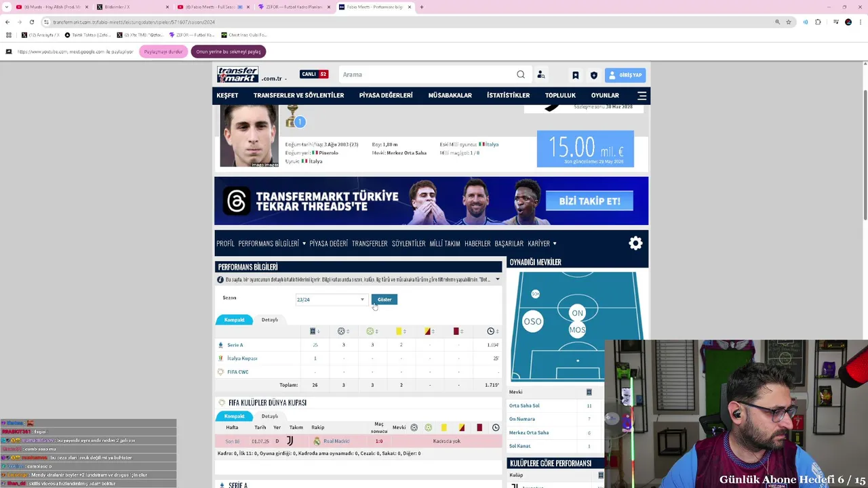
Task: Open the Milli Takım tab
Action: [445, 244]
